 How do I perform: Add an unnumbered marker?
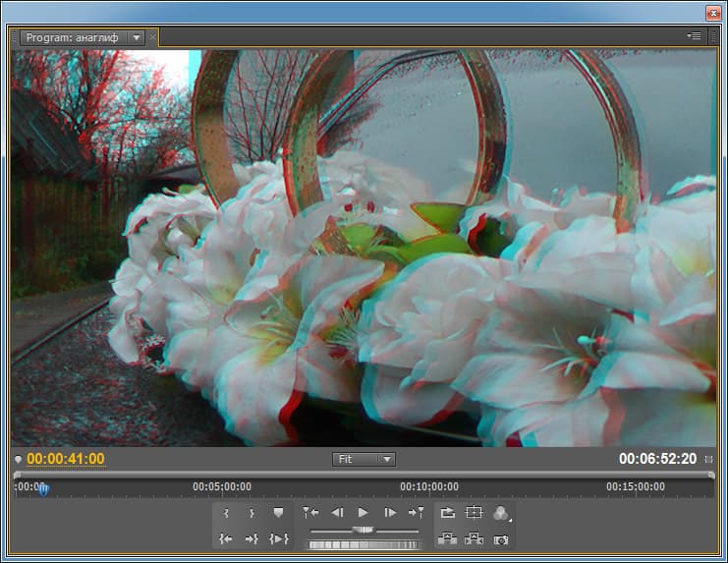[x=278, y=513]
